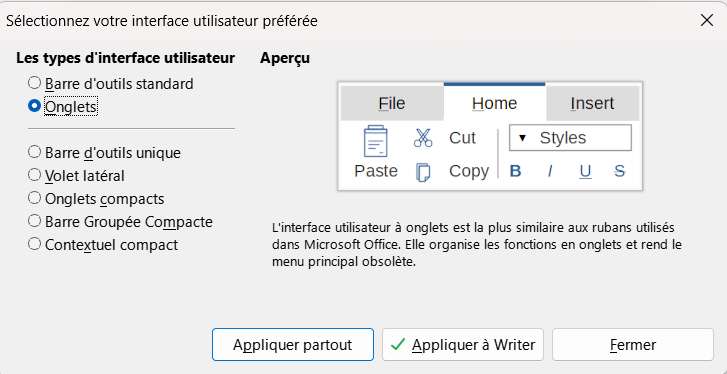Click the Copy pages icon in preview
This screenshot has width=727, height=374.
[x=423, y=172]
